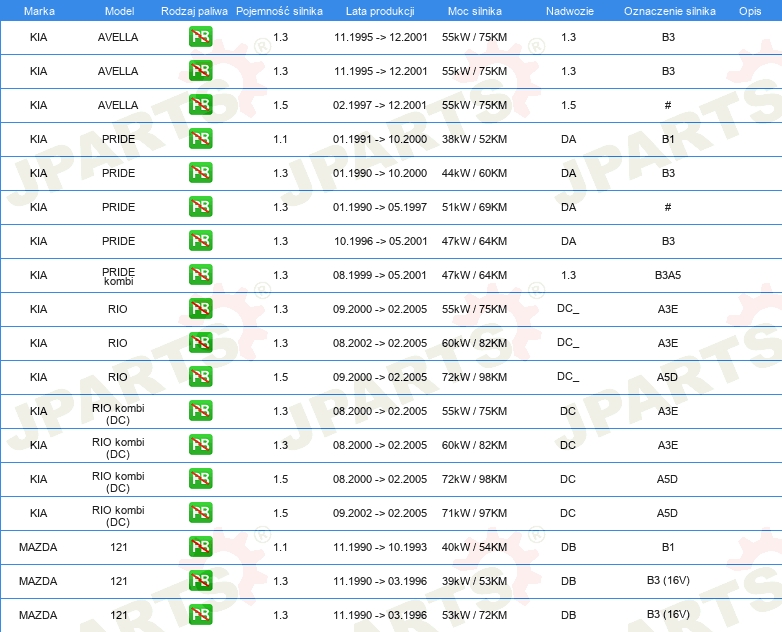
Task: Click the fuel icon for PRIDE 1.1
Action: click(x=200, y=139)
